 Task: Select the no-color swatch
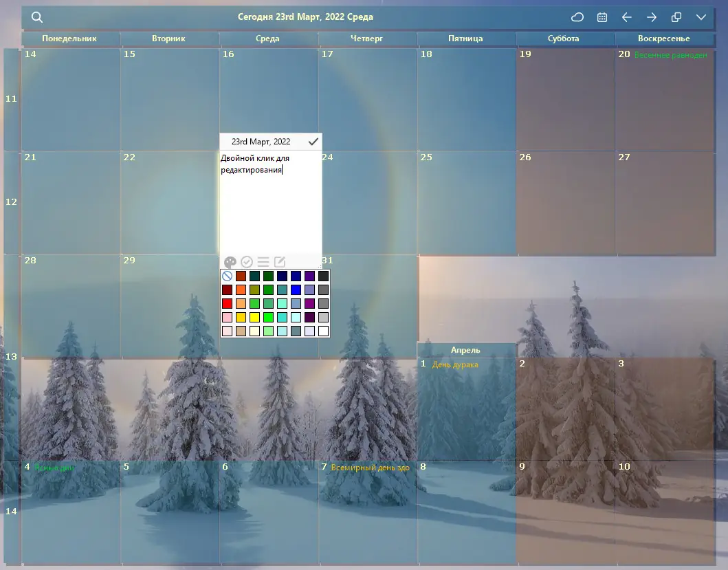tap(227, 276)
